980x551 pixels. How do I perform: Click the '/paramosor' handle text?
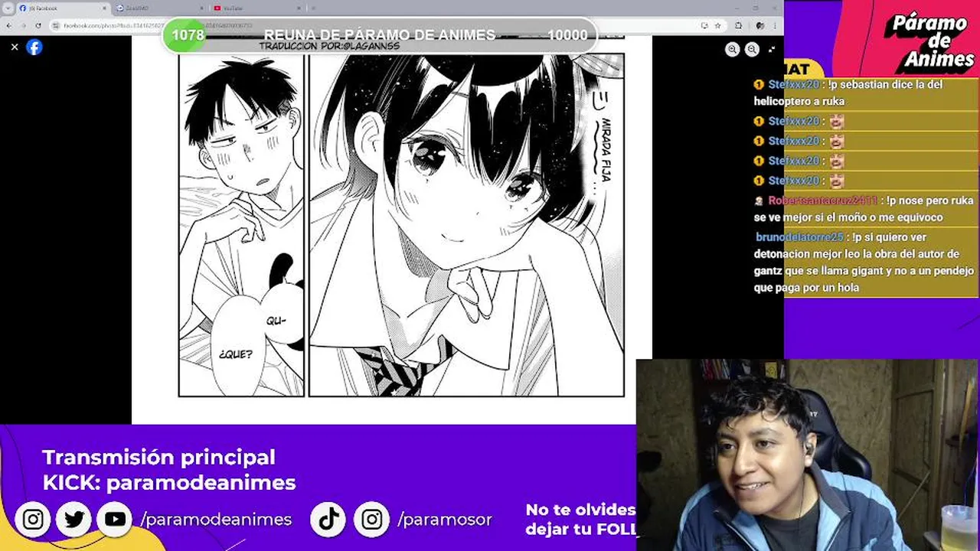445,520
